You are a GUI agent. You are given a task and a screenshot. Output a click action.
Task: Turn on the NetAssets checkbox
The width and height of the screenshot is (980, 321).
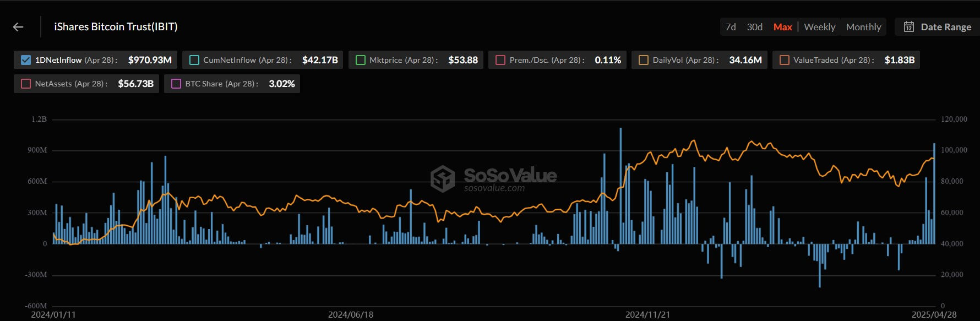[x=26, y=84]
